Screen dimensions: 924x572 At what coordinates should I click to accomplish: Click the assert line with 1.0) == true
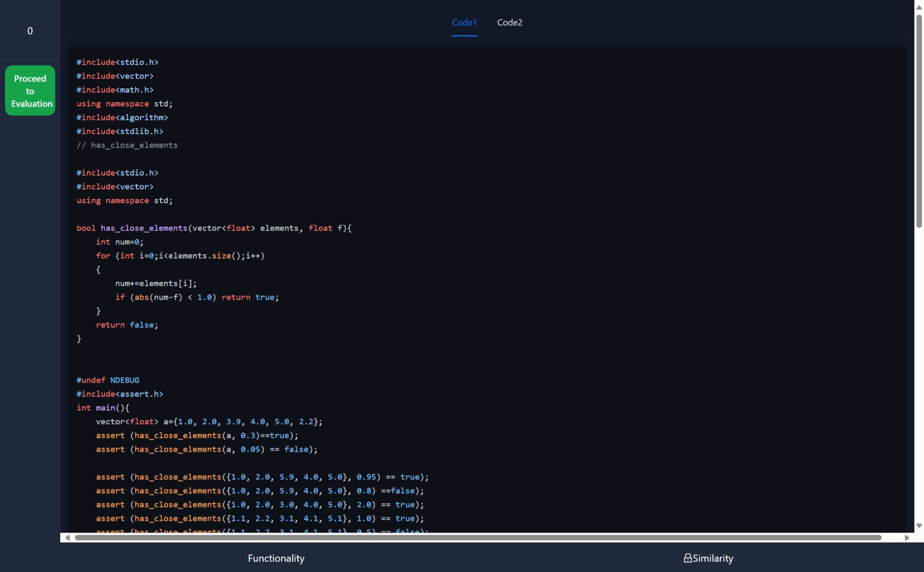pos(260,518)
